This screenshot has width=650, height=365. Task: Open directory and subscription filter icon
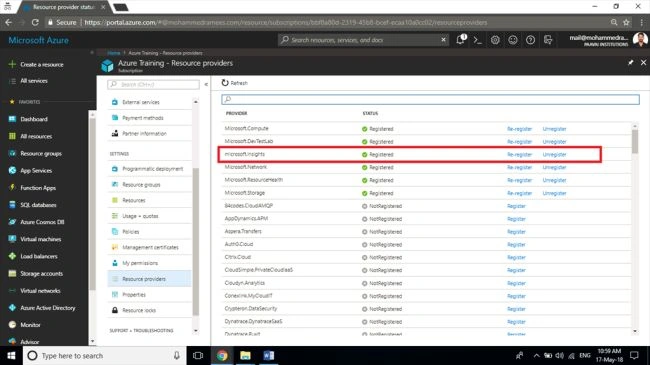[x=548, y=40]
